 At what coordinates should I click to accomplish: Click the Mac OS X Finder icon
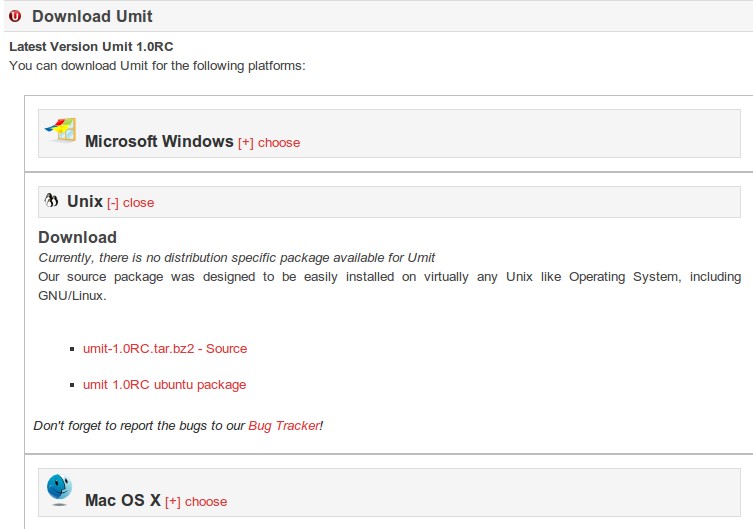(60, 490)
